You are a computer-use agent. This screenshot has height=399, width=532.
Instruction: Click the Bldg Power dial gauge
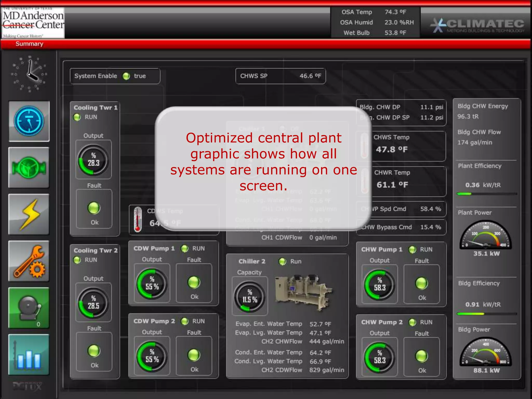click(x=486, y=352)
